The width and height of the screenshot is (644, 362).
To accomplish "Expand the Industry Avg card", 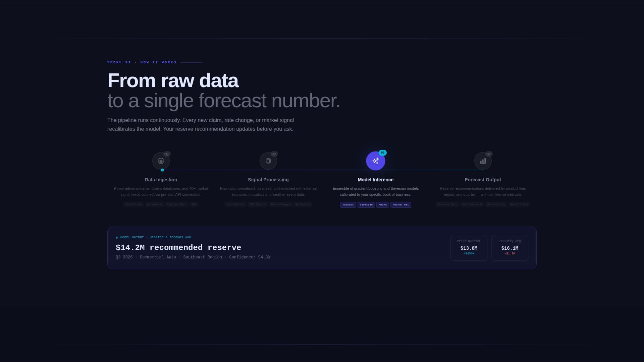I will pos(509,247).
